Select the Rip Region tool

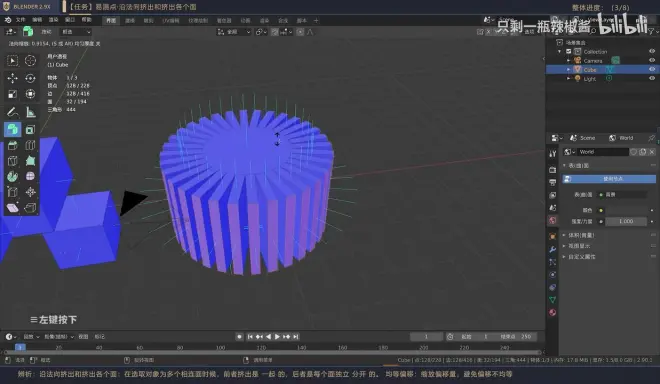pyautogui.click(x=30, y=208)
